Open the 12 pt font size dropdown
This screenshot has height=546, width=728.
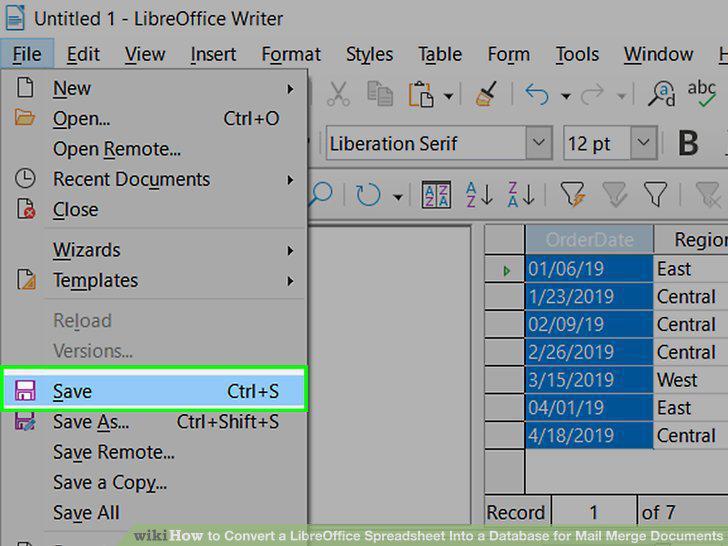pos(643,143)
